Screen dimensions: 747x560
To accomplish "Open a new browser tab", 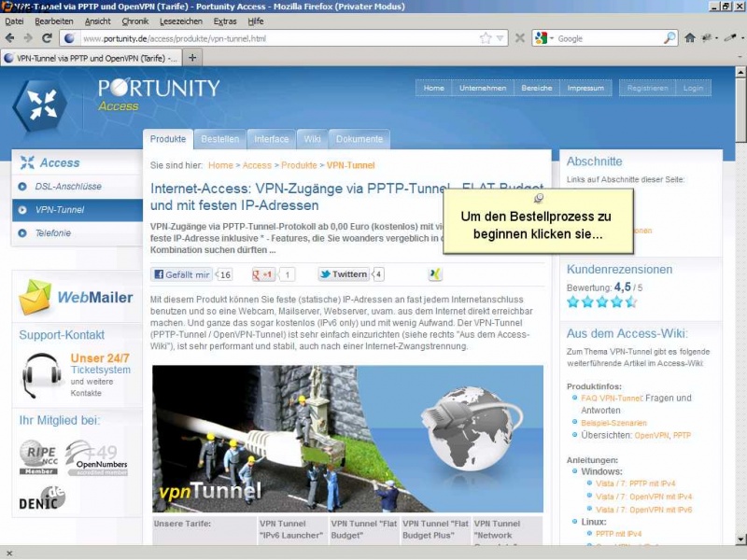I will [192, 57].
